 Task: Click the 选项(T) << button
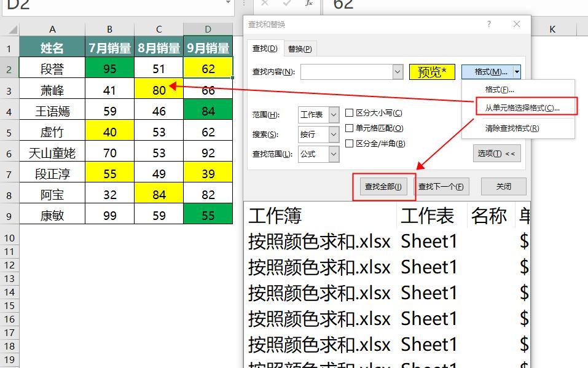click(x=497, y=154)
